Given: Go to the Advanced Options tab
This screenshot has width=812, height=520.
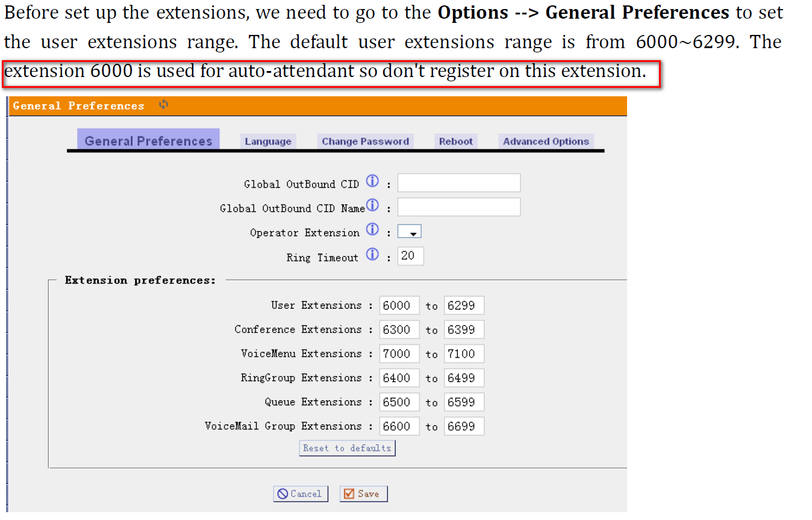Looking at the screenshot, I should click(x=546, y=141).
